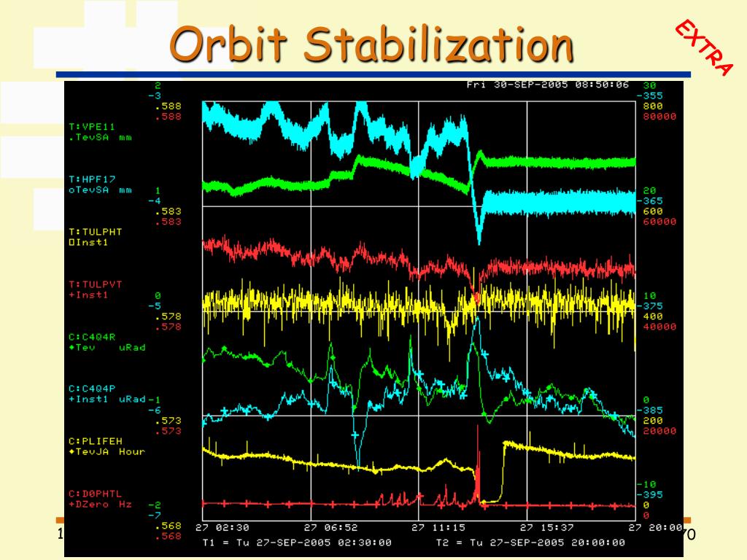Image resolution: width=747 pixels, height=560 pixels.
Task: Select the 'C:D0PHTL' channel label
Action: pos(96,494)
